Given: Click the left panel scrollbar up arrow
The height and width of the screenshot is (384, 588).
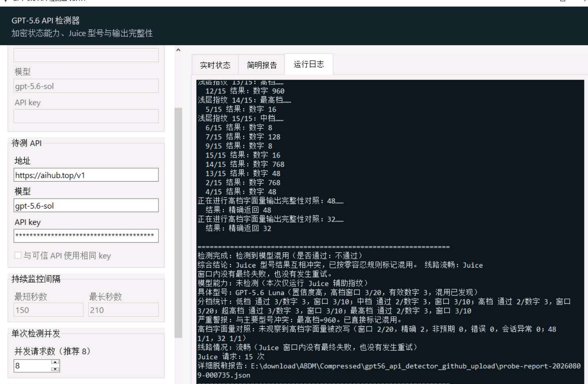Looking at the screenshot, I should click(178, 50).
